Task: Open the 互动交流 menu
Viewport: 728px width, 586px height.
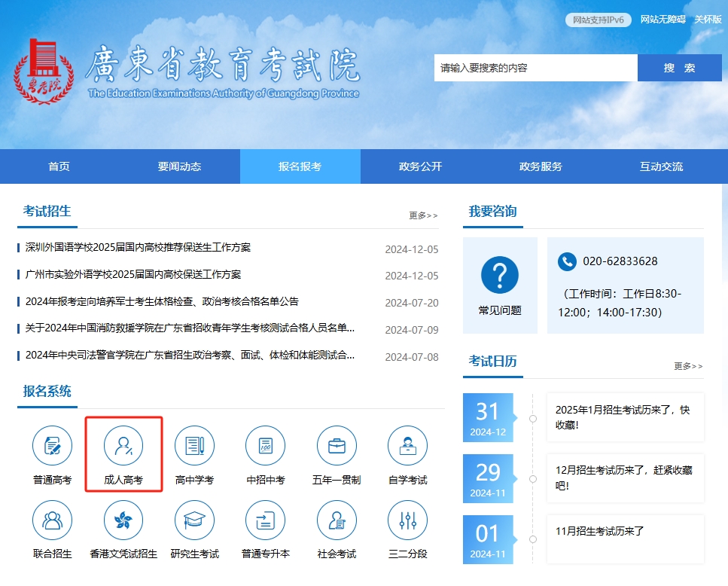Action: coord(662,166)
